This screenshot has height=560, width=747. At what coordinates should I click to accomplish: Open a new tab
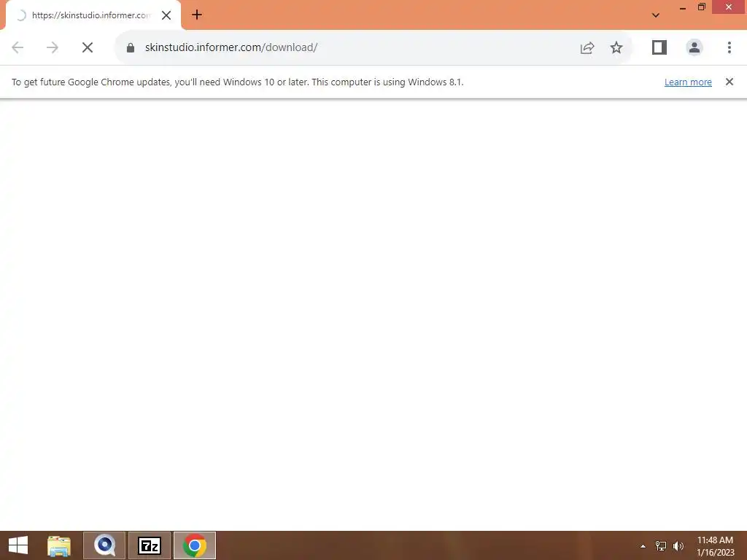click(197, 15)
